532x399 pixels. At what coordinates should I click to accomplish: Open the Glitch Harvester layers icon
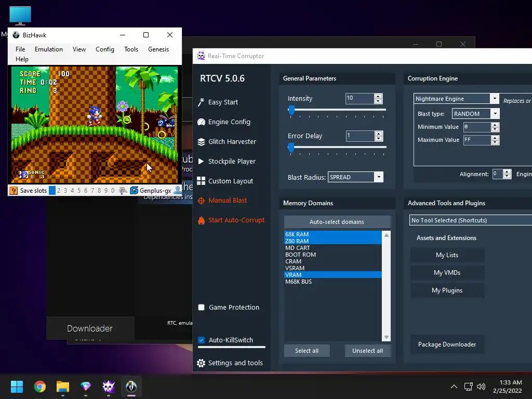coord(201,142)
